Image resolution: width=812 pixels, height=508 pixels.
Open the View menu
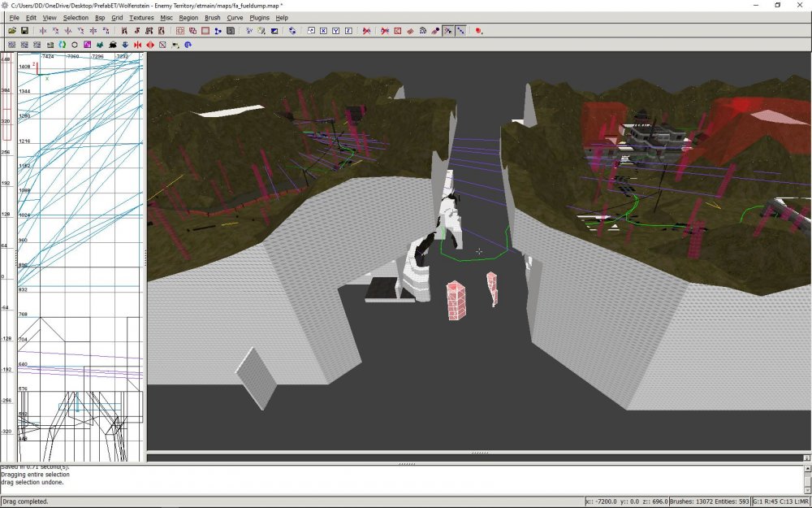[x=50, y=18]
